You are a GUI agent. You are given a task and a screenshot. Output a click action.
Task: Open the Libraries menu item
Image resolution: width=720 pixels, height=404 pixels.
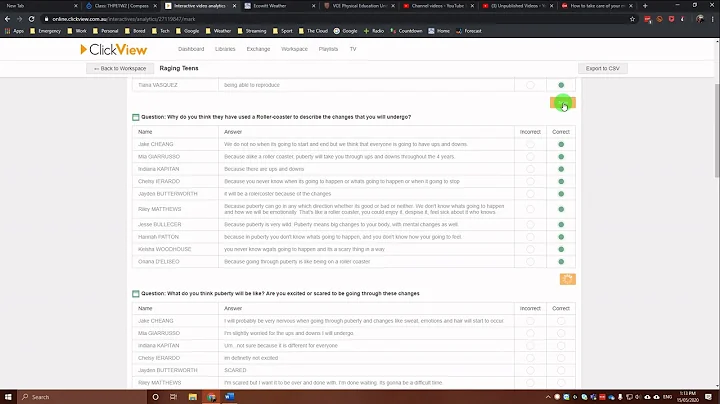tap(225, 49)
